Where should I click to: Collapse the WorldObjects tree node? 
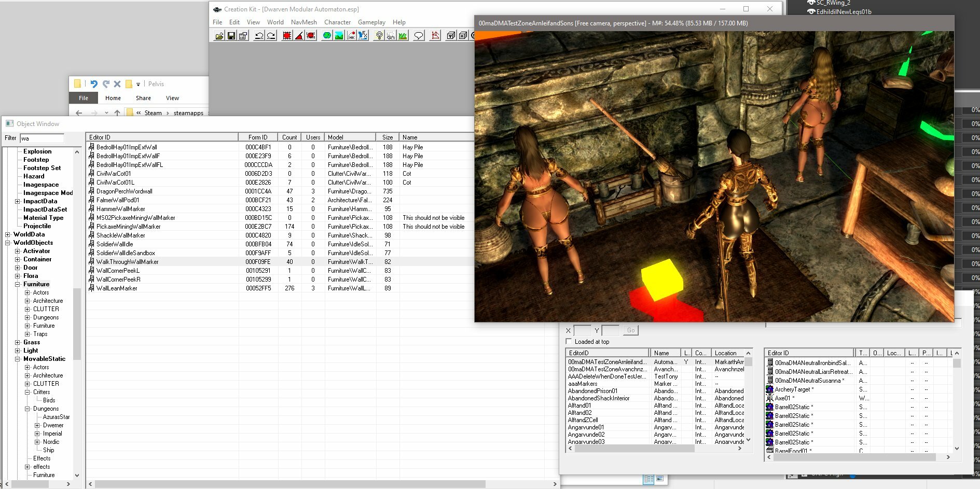(8, 243)
